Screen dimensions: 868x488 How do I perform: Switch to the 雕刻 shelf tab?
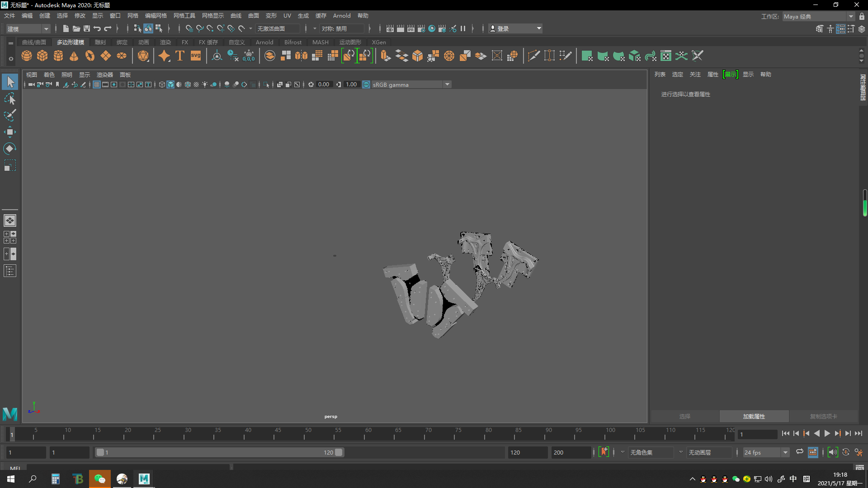coord(100,42)
